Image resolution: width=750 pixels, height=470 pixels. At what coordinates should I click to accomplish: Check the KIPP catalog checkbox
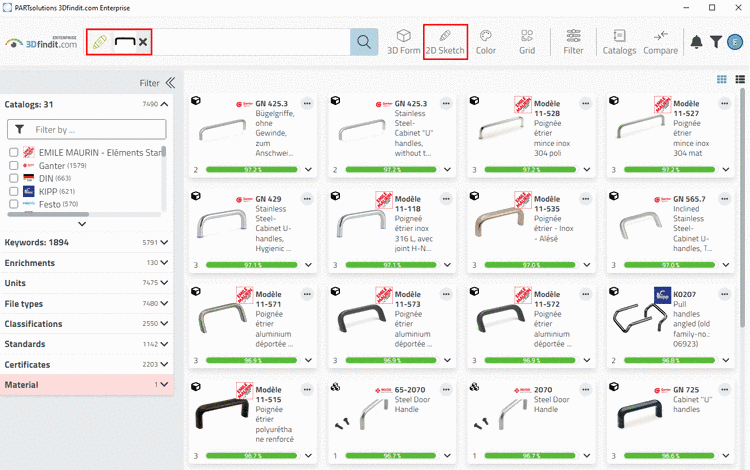point(14,191)
